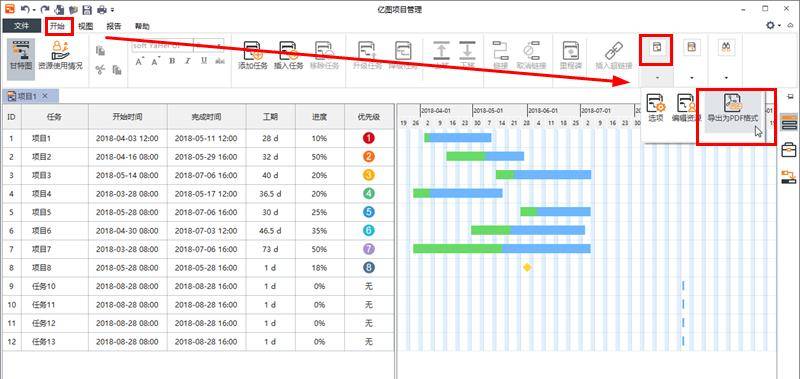Click the 优先级 priority column header
Image resolution: width=800 pixels, height=379 pixels.
(369, 117)
